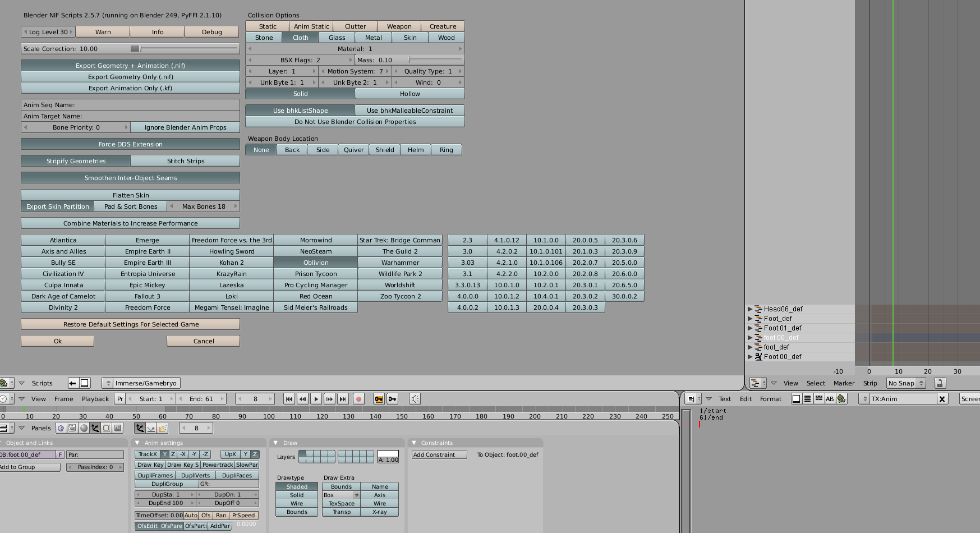Open the Script context panel icon

pyautogui.click(x=72, y=428)
